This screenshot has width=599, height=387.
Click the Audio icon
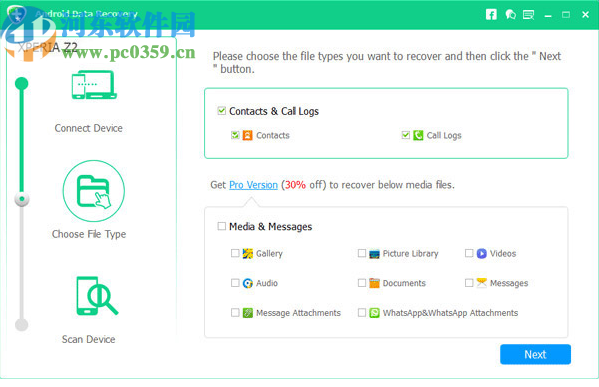(248, 283)
